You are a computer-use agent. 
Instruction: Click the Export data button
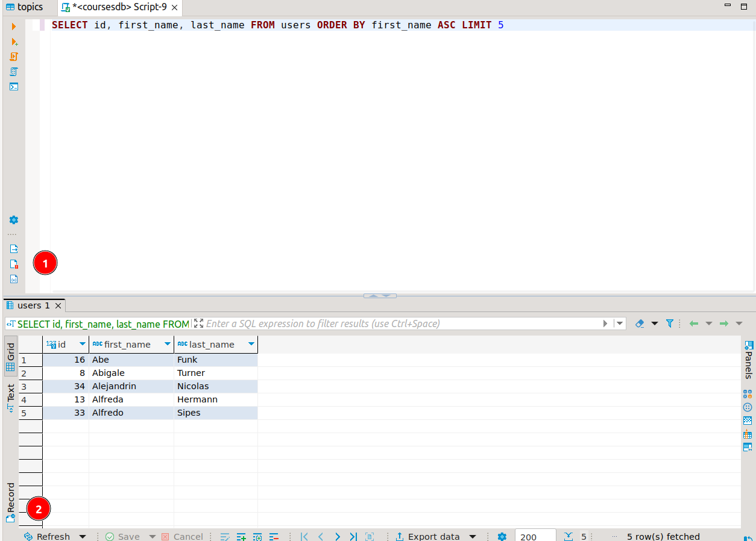(x=428, y=536)
